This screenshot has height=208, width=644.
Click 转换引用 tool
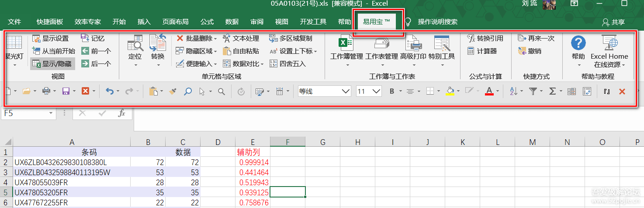click(485, 39)
